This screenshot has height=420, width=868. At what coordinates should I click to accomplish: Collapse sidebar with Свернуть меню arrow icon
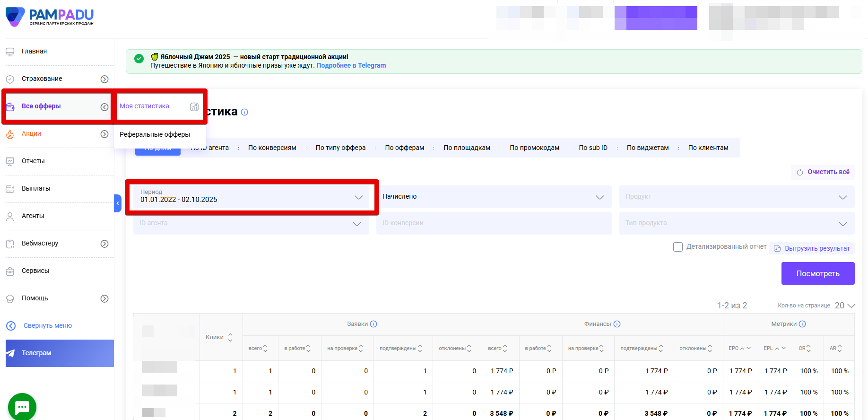coord(11,326)
